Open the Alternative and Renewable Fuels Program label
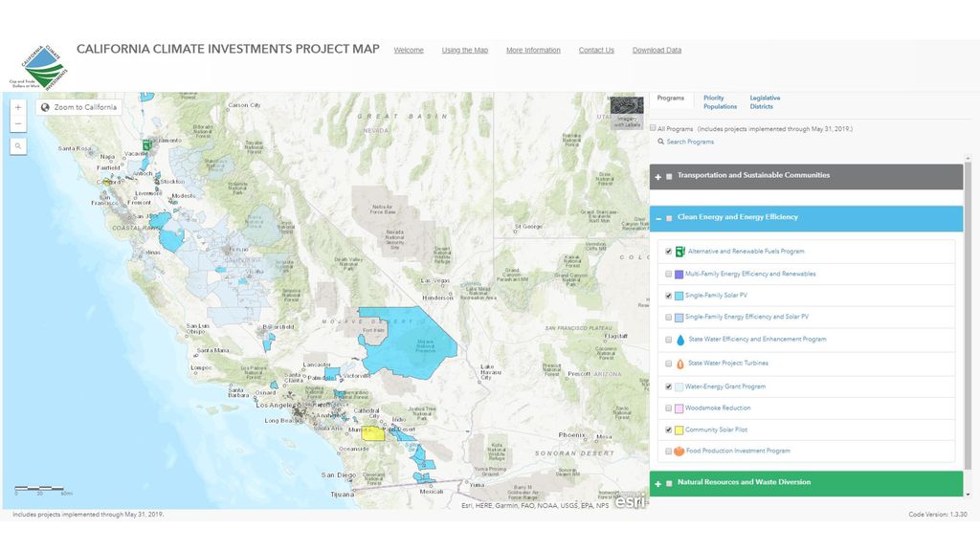The height and width of the screenshot is (551, 980). pos(746,252)
